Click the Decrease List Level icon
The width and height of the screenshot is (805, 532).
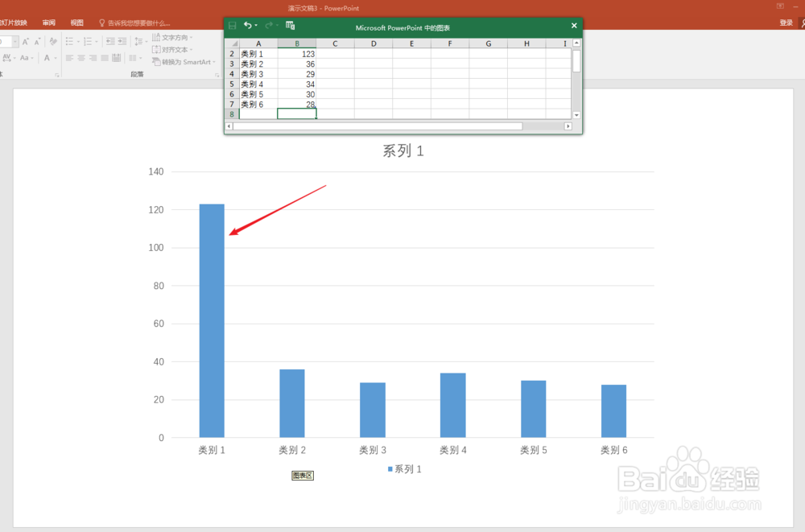[110, 41]
